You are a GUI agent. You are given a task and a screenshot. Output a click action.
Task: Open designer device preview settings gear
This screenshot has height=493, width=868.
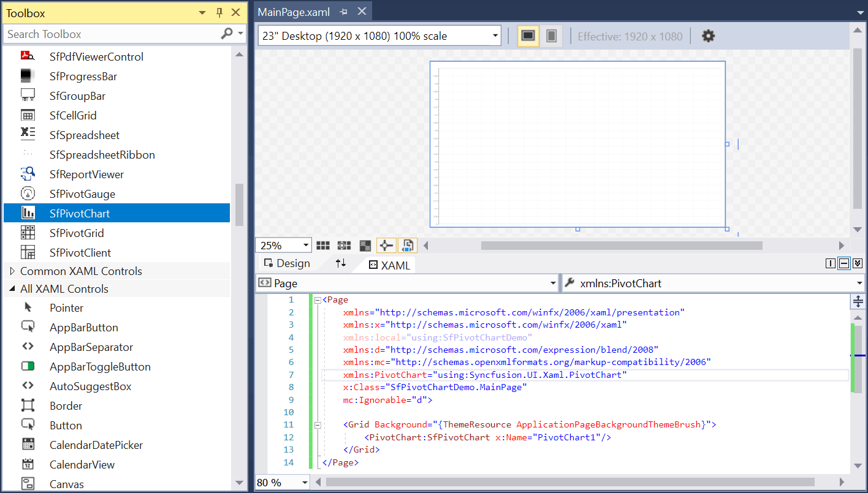pos(708,36)
